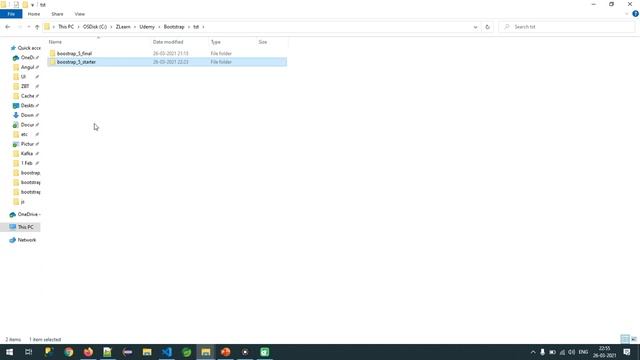Open network settings in system tray

tap(562, 352)
